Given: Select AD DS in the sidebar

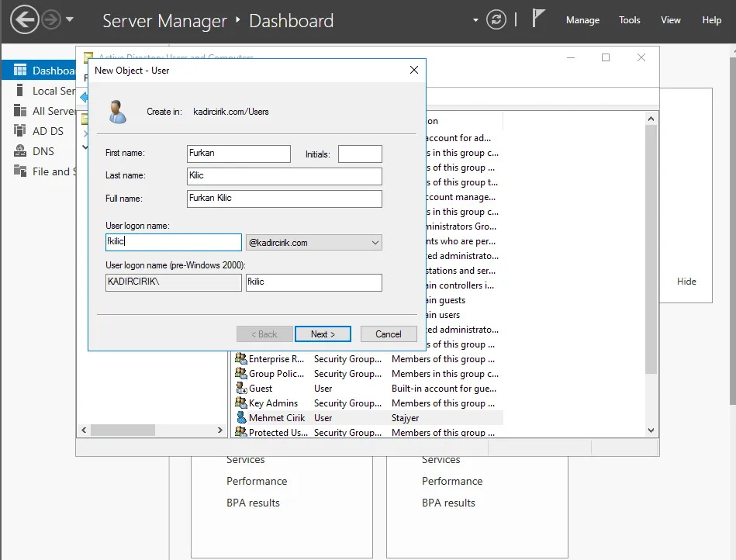Looking at the screenshot, I should click(39, 131).
